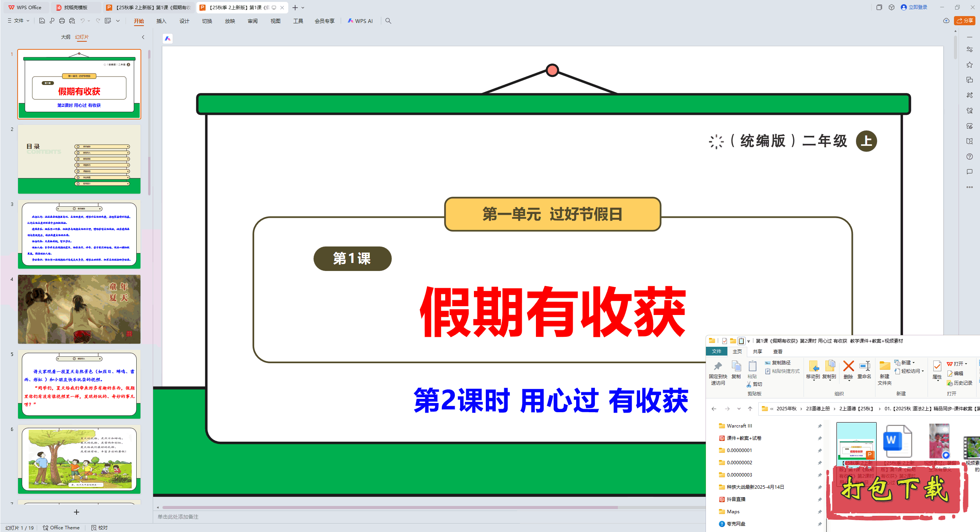
Task: Click the Rename icon in Explorer ribbon
Action: [x=864, y=366]
